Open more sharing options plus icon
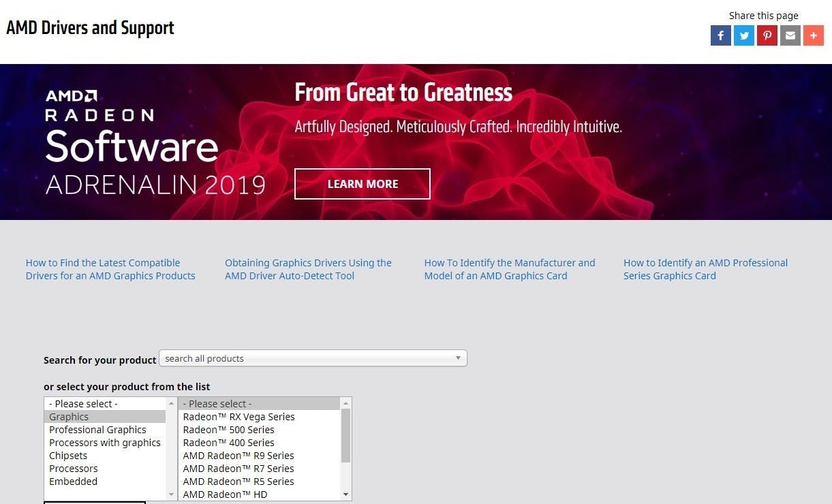 [x=814, y=35]
